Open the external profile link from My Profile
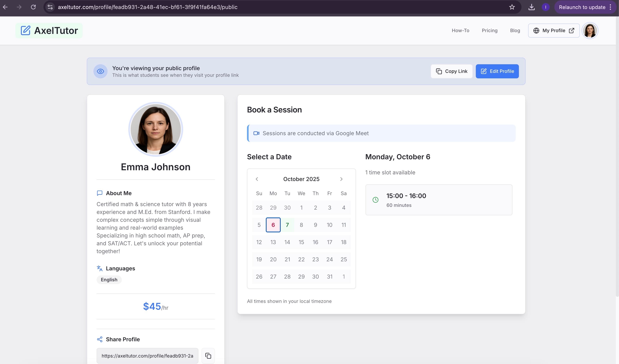Viewport: 619px width, 364px height. (572, 30)
